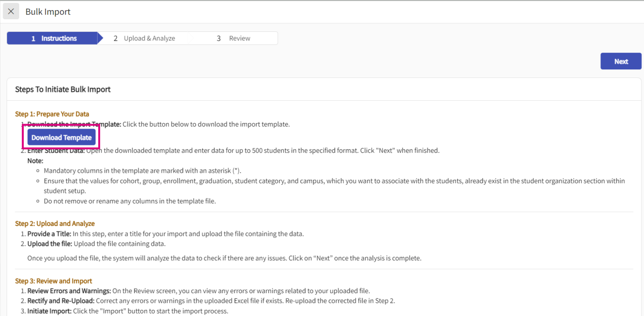Click the Upload the file instruction label

coord(50,244)
